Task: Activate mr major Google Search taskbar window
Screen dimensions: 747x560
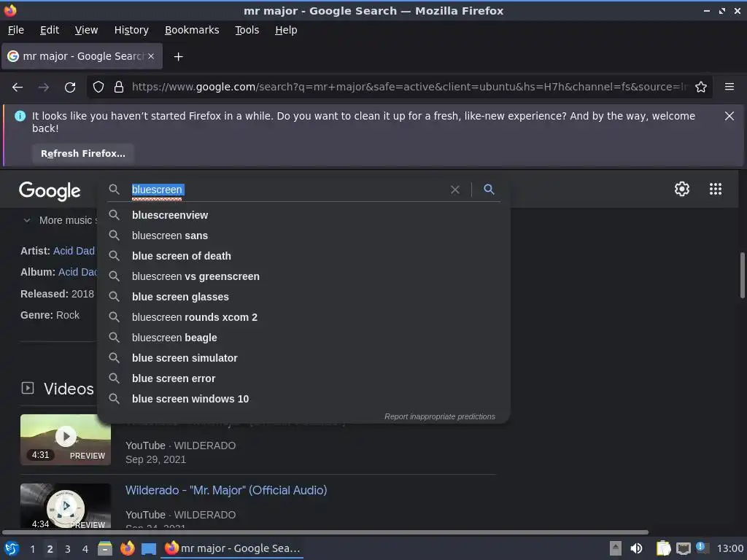Action: [233, 548]
